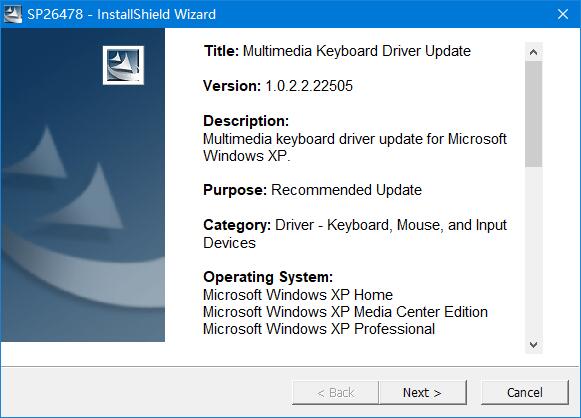Click the scrollbar down arrow
This screenshot has height=418, width=581.
(533, 345)
